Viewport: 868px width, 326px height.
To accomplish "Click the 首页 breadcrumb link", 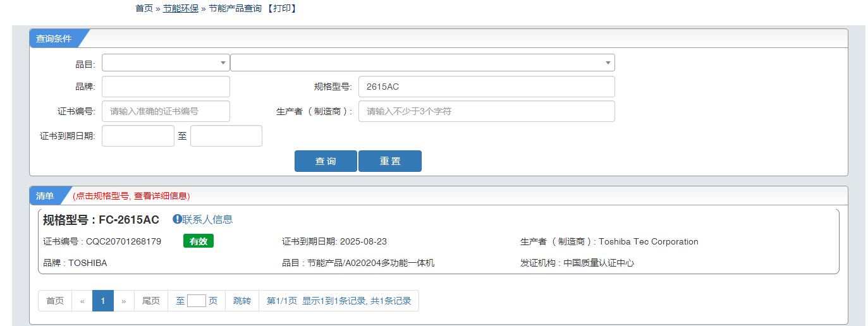I will [144, 8].
